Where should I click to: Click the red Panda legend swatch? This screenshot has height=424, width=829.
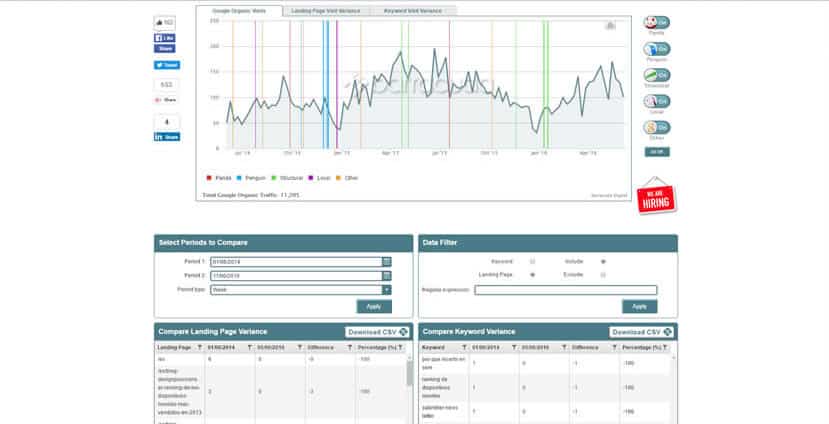pyautogui.click(x=209, y=178)
